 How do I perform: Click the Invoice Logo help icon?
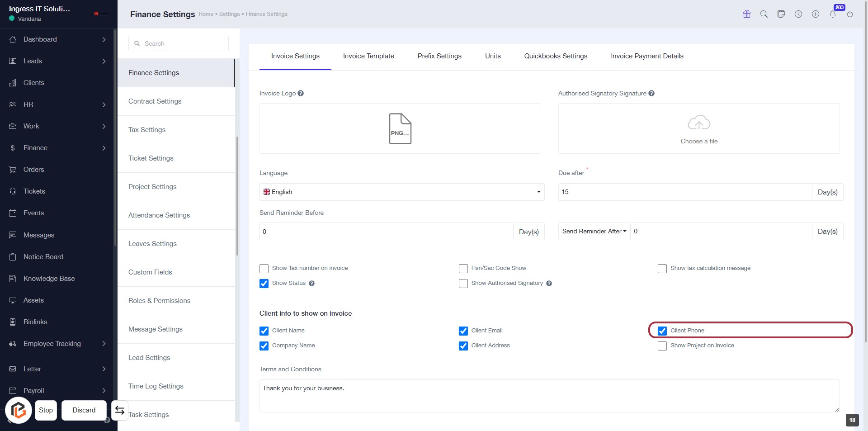(x=301, y=93)
